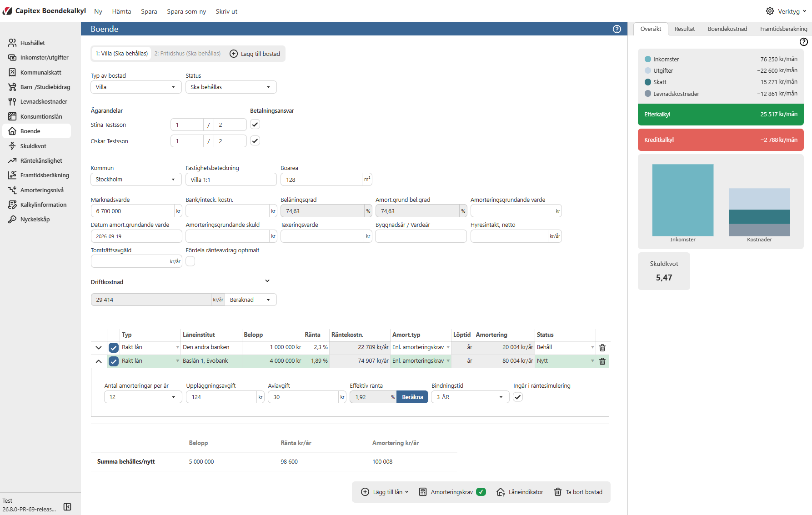Viewport: 812px width, 515px height.
Task: Delete the Den andra banken loan
Action: pos(602,348)
